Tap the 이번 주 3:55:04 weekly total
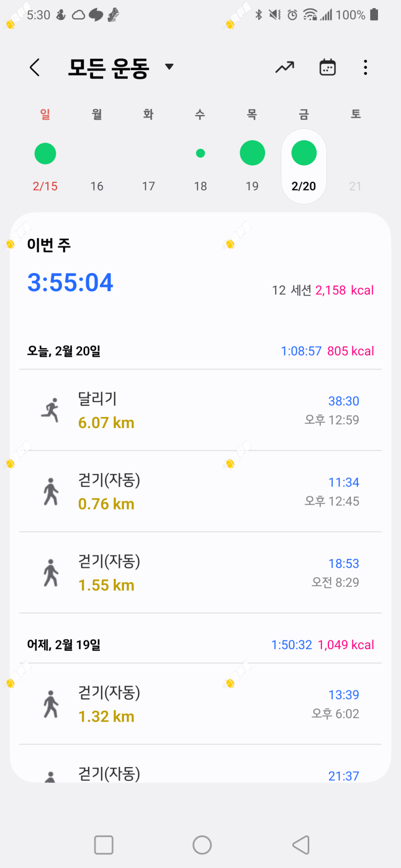The height and width of the screenshot is (868, 401). tap(70, 282)
